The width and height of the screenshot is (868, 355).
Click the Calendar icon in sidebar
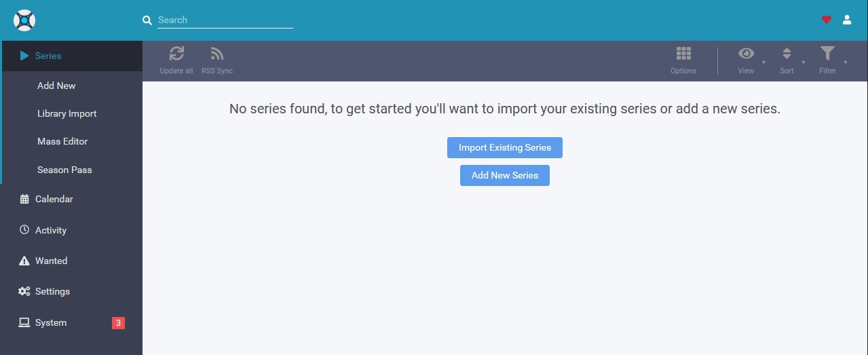(24, 199)
